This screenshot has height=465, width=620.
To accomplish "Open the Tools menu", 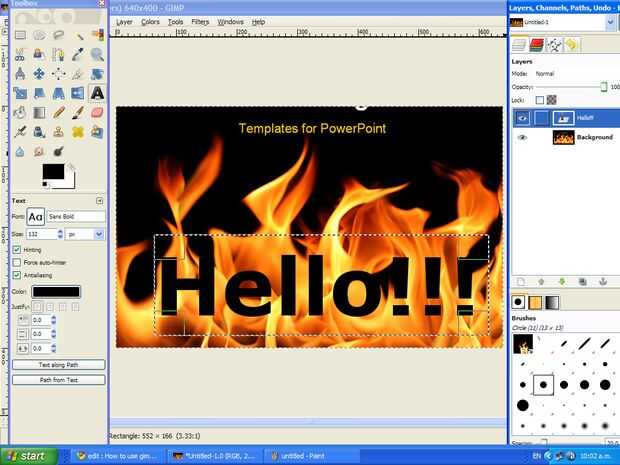I will (175, 22).
